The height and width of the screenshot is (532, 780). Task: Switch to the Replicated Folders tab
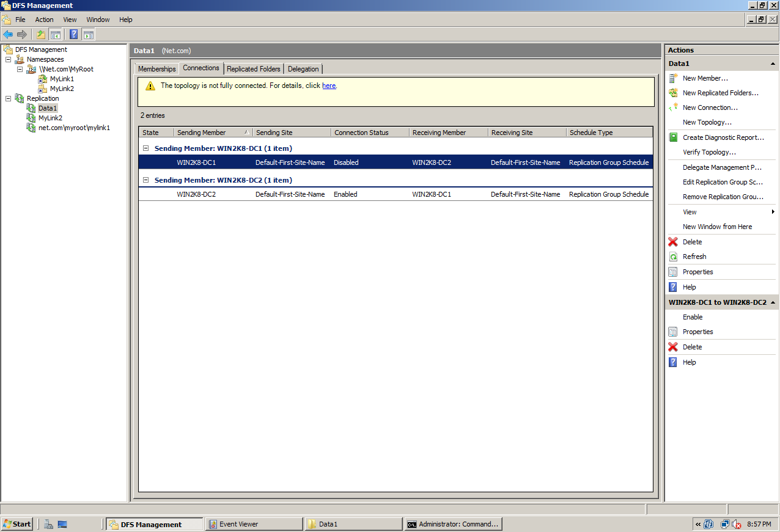pyautogui.click(x=254, y=69)
